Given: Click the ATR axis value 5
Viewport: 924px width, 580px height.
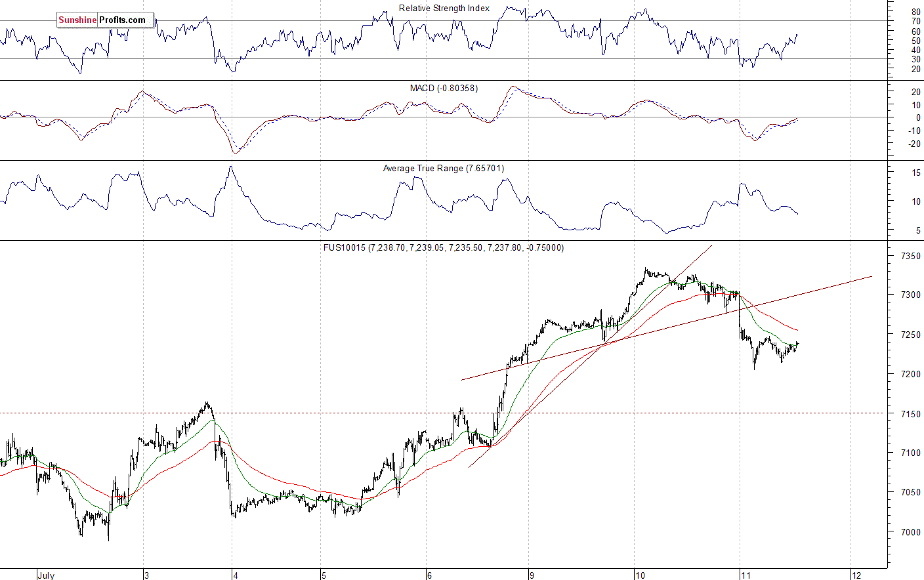Looking at the screenshot, I should (918, 231).
